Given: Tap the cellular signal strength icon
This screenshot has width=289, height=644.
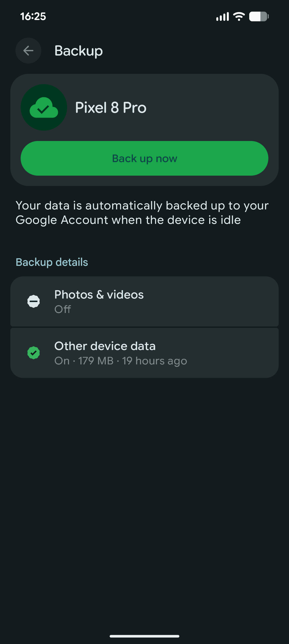Looking at the screenshot, I should click(222, 17).
